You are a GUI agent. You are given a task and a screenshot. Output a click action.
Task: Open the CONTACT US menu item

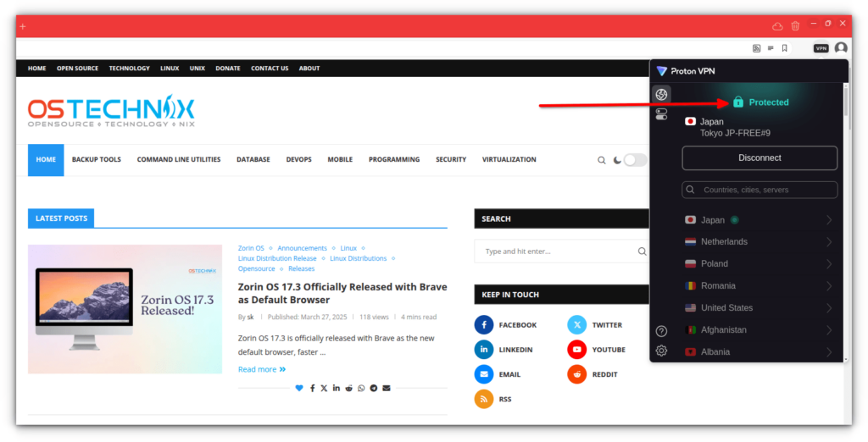pos(270,69)
